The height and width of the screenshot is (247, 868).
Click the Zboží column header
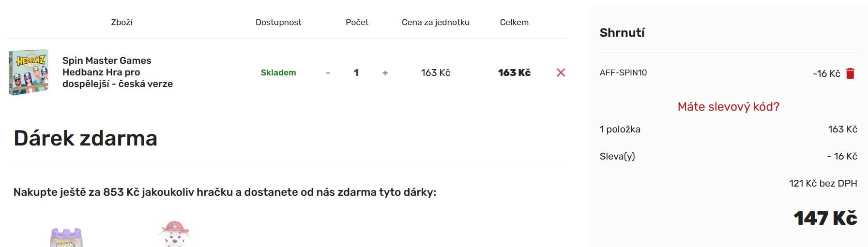click(x=122, y=22)
